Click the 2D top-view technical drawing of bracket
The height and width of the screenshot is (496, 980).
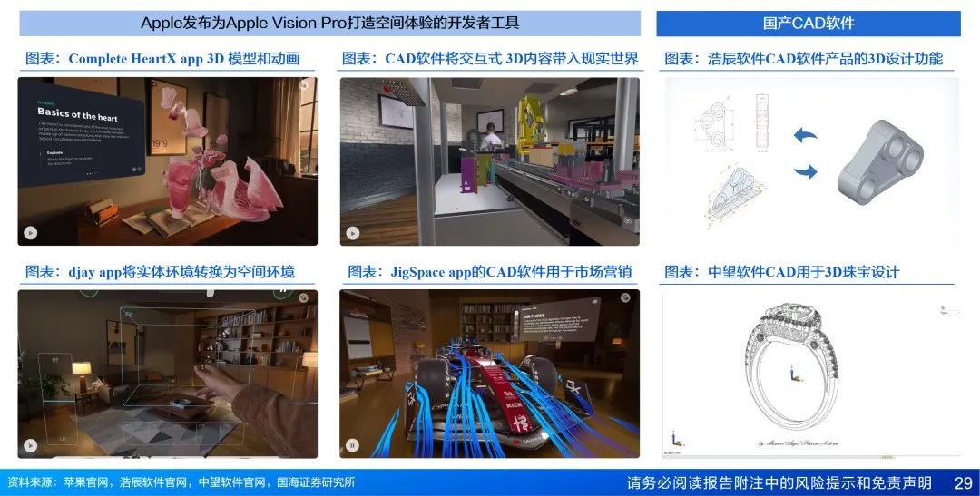coord(715,122)
